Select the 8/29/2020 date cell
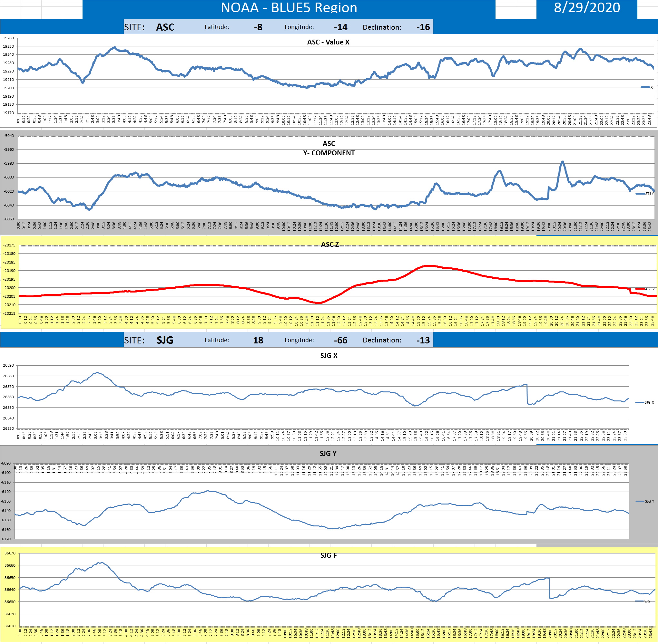The width and height of the screenshot is (658, 644). pyautogui.click(x=586, y=8)
